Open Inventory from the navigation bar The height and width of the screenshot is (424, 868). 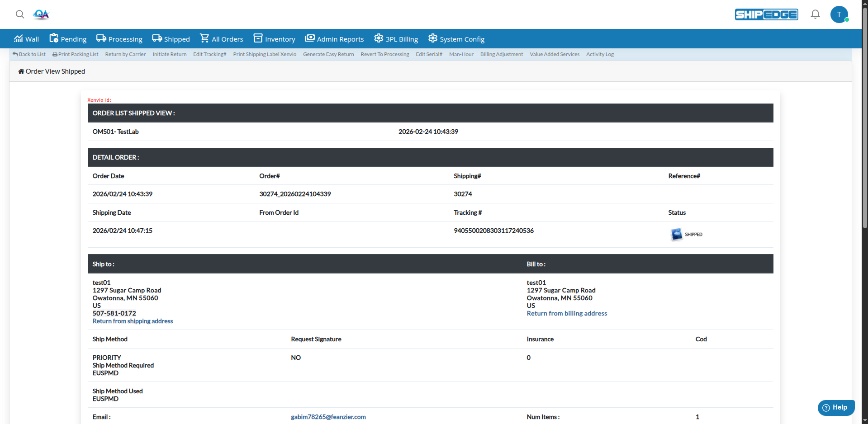(x=274, y=39)
